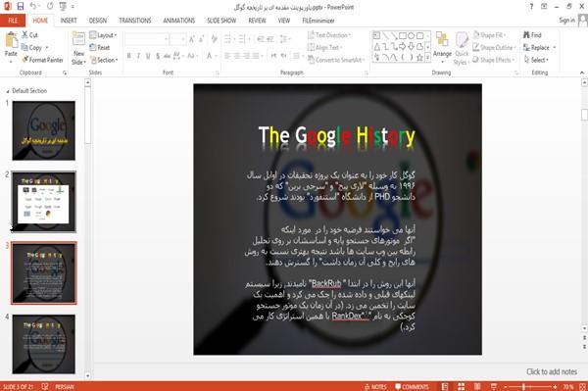Image resolution: width=588 pixels, height=391 pixels.
Task: Select the Format Painter tool
Action: pos(42,60)
